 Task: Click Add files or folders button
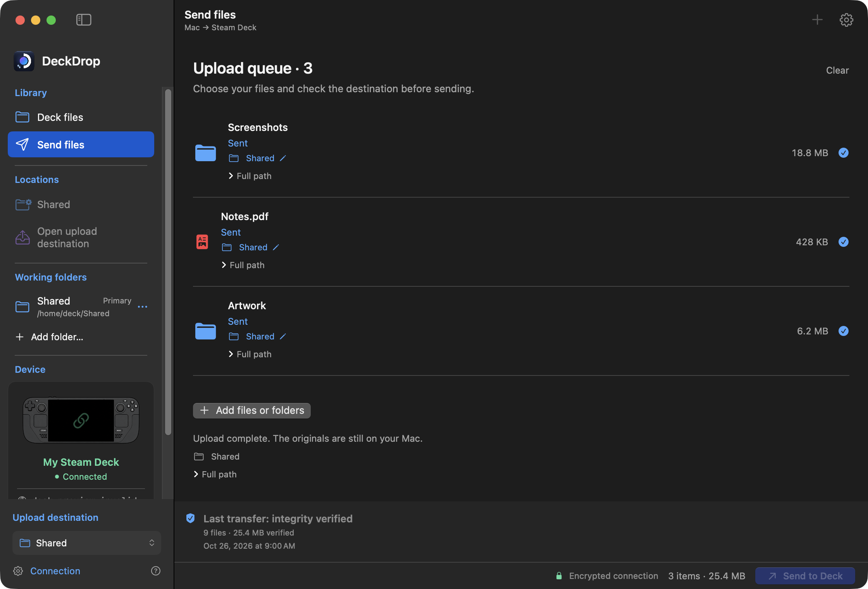(x=252, y=410)
